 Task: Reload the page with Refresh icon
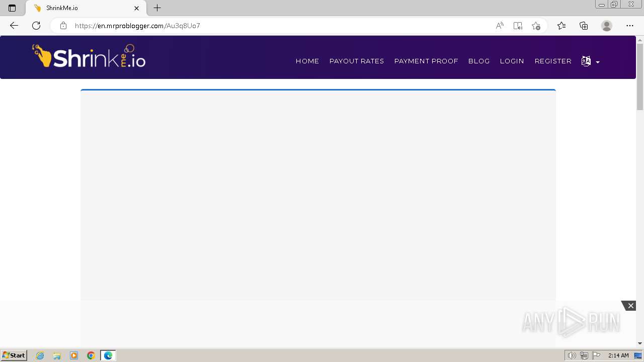36,26
